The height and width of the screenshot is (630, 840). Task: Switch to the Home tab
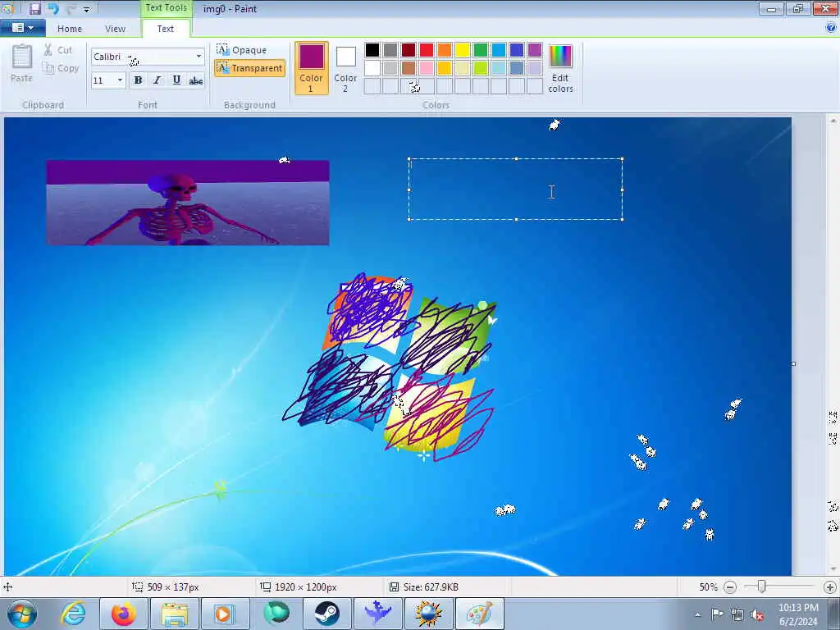[x=70, y=29]
